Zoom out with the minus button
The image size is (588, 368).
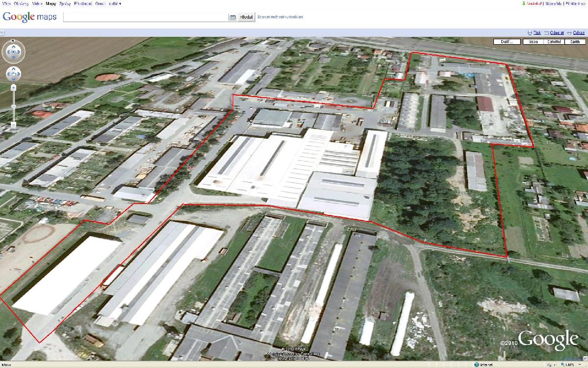pyautogui.click(x=14, y=125)
